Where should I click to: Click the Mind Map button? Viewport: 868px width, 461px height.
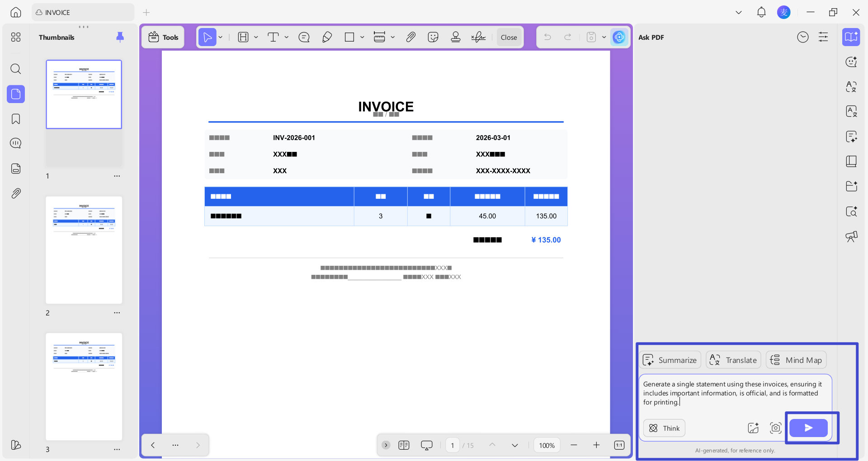coord(796,360)
